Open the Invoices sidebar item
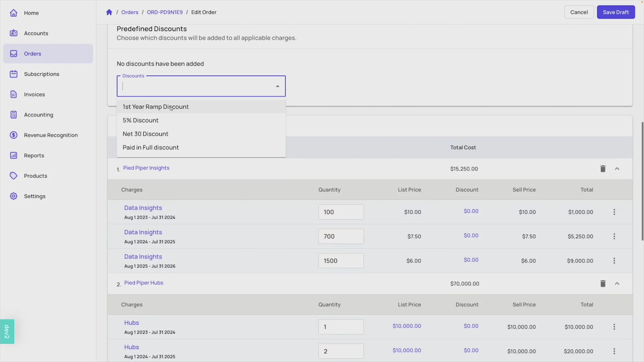 tap(34, 95)
